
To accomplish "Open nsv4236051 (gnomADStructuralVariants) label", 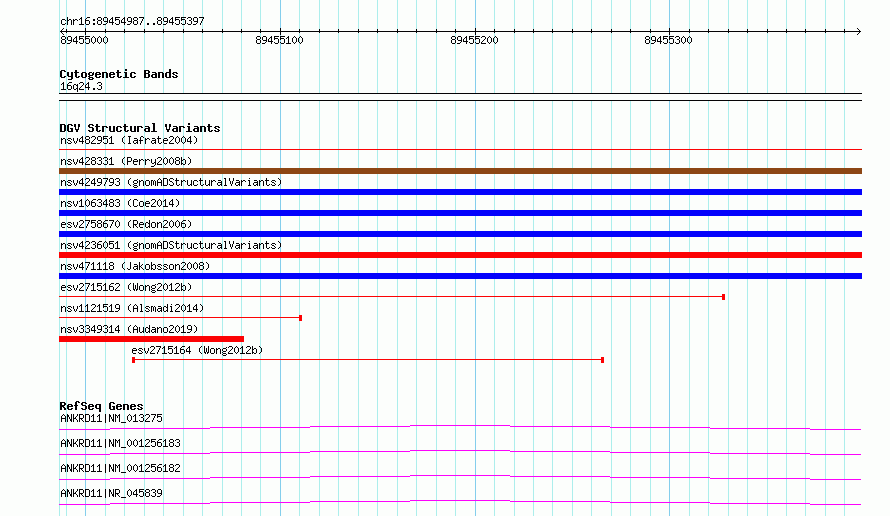I will click(x=171, y=245).
